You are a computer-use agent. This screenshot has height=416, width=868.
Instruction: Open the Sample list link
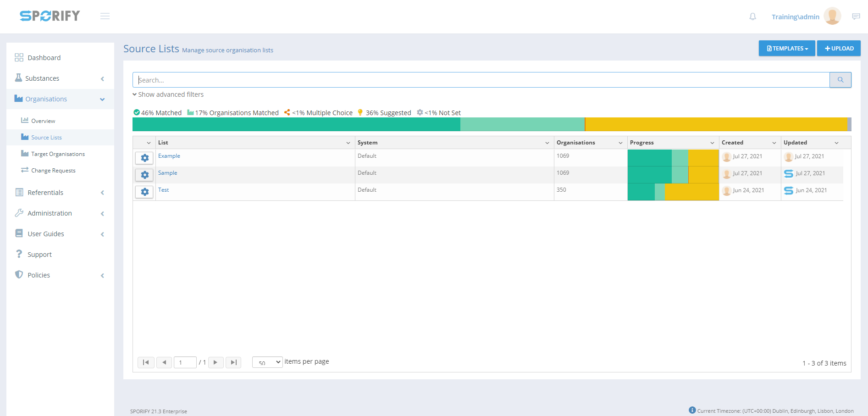tap(167, 173)
